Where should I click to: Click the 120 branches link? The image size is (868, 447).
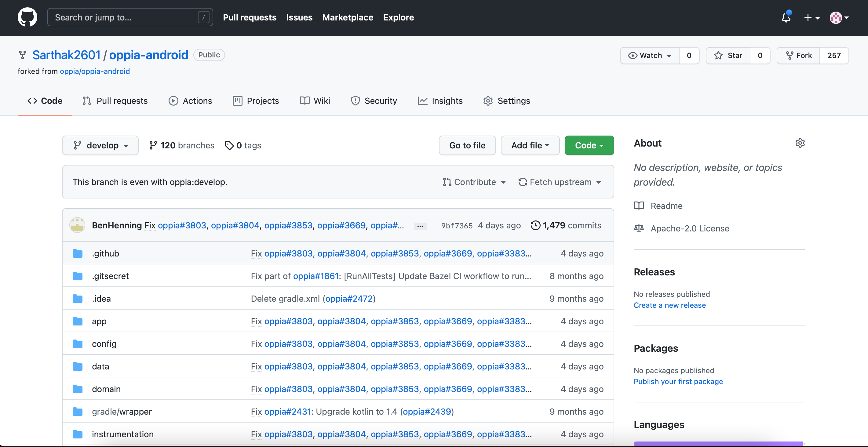point(182,145)
